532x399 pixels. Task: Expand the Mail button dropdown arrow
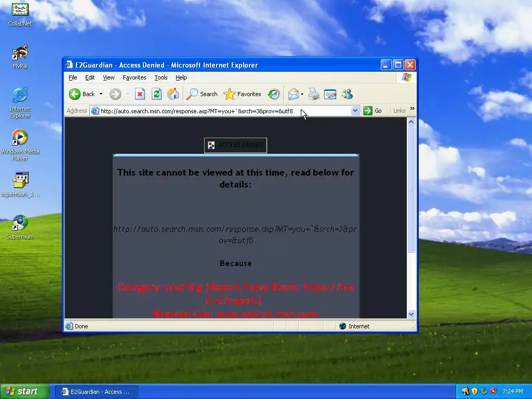tap(302, 94)
